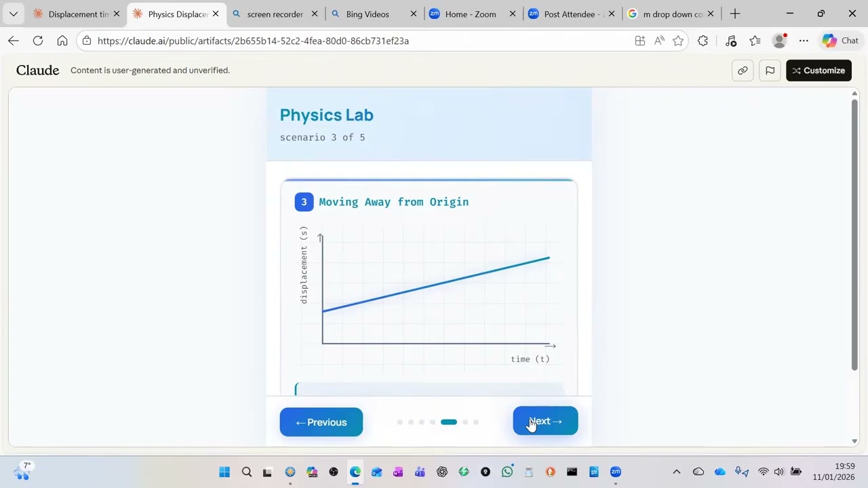868x488 pixels.
Task: Switch to the Displacement tab
Action: [77, 14]
